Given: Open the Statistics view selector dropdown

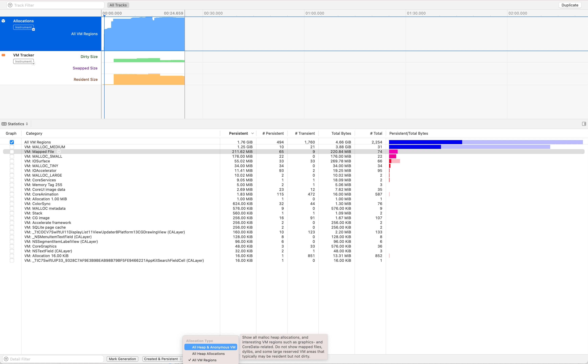Looking at the screenshot, I should point(27,124).
